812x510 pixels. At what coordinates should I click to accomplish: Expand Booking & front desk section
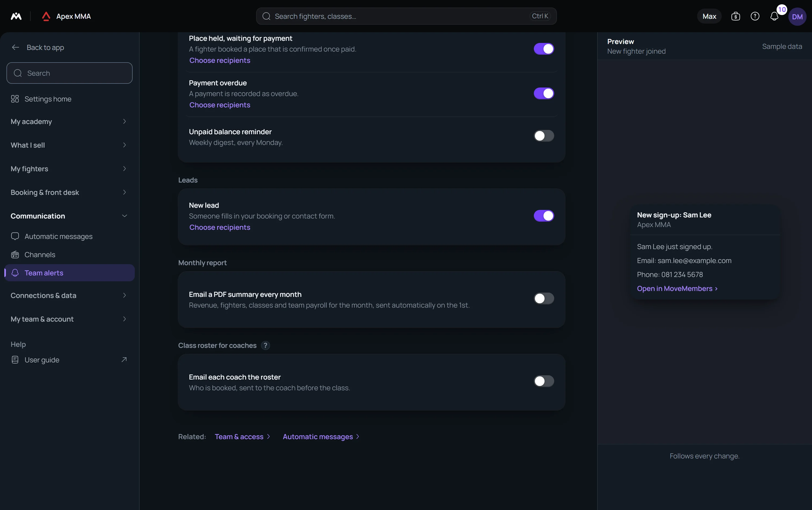(x=70, y=192)
